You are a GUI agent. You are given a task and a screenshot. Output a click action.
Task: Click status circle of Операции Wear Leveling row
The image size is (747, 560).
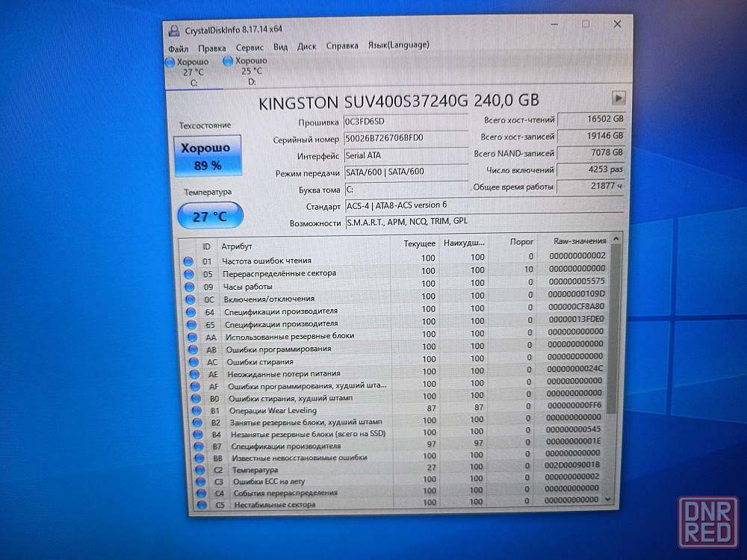(x=196, y=410)
